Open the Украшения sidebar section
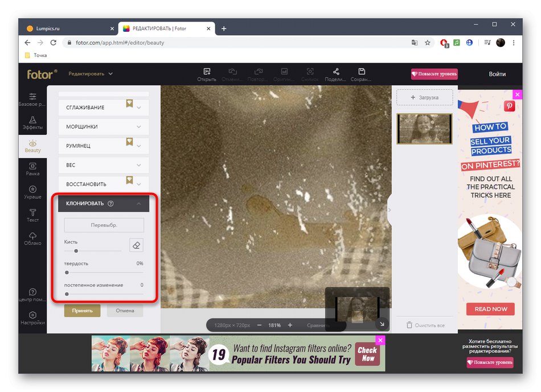Image resolution: width=541 pixels, height=392 pixels. point(32,192)
